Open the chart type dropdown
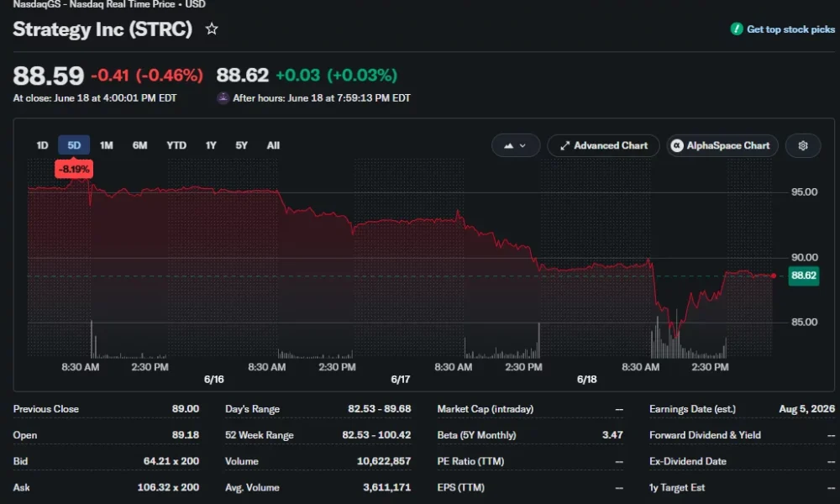This screenshot has width=840, height=504. (516, 145)
